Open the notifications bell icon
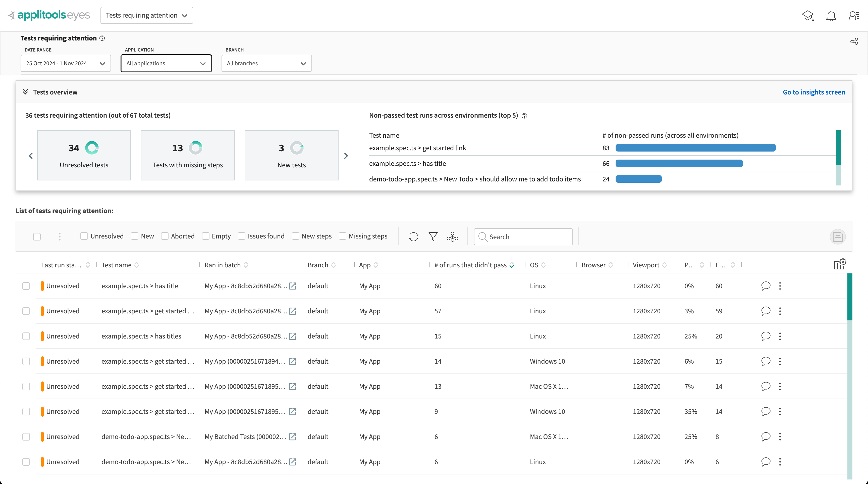Image resolution: width=868 pixels, height=484 pixels. pyautogui.click(x=831, y=16)
